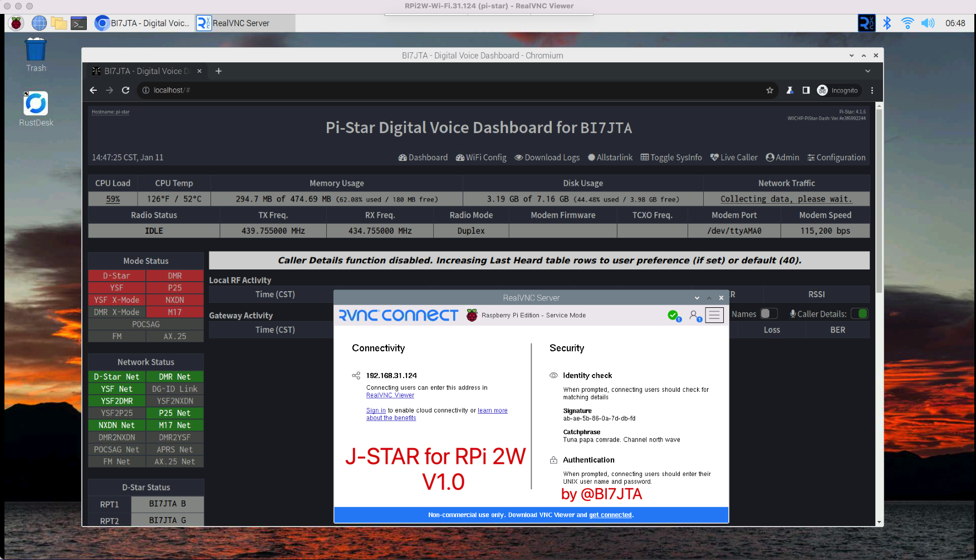The width and height of the screenshot is (976, 560).
Task: Open the Wi-Fi network tray menu
Action: tap(907, 23)
